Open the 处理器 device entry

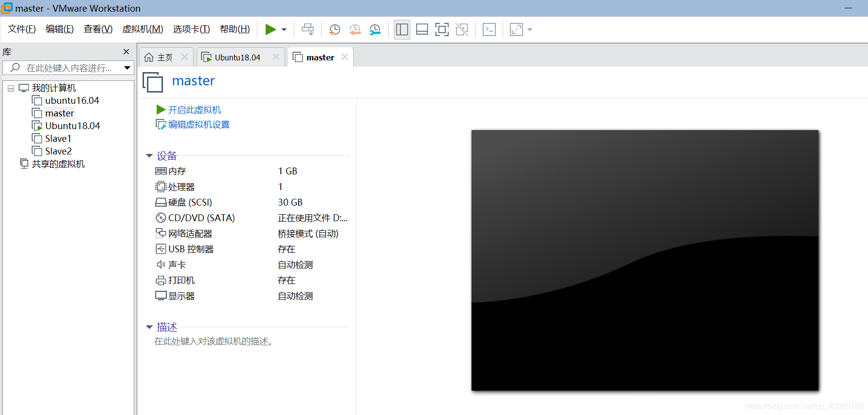point(181,187)
